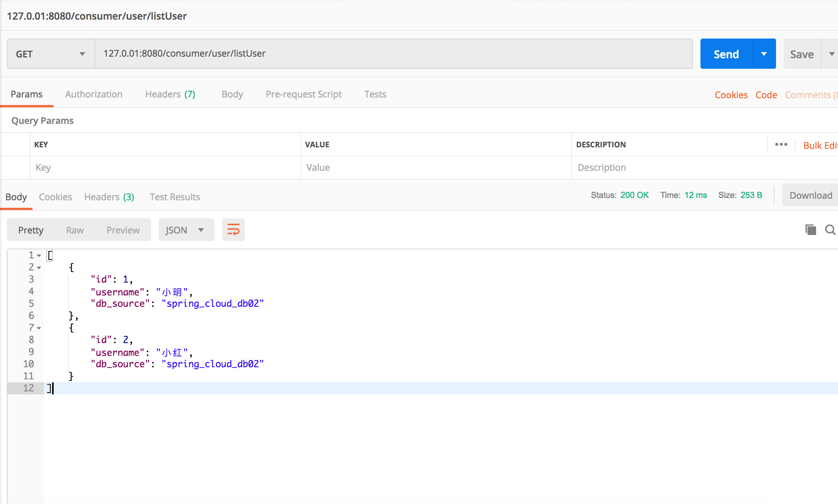838x504 pixels.
Task: Click the "id": 1 line
Action: pyautogui.click(x=112, y=279)
